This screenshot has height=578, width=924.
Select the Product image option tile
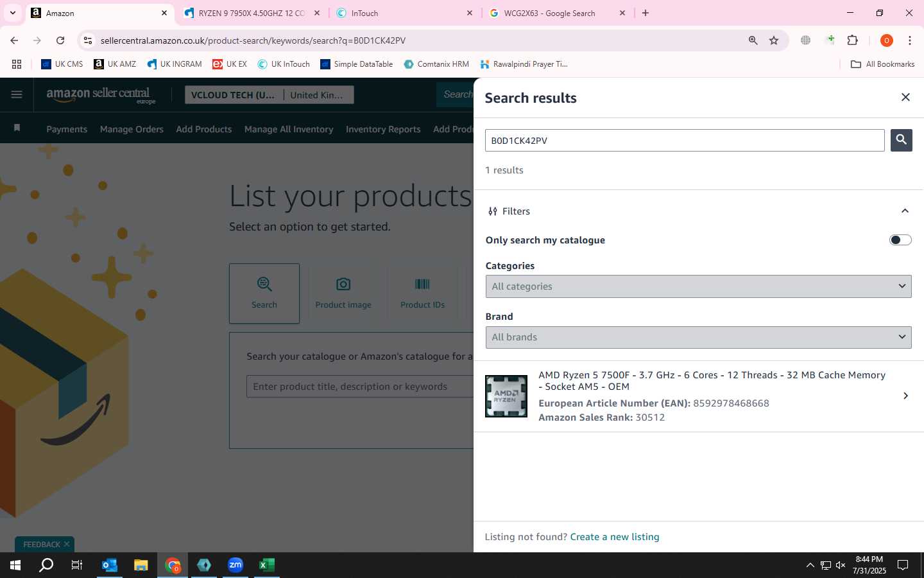coord(343,293)
